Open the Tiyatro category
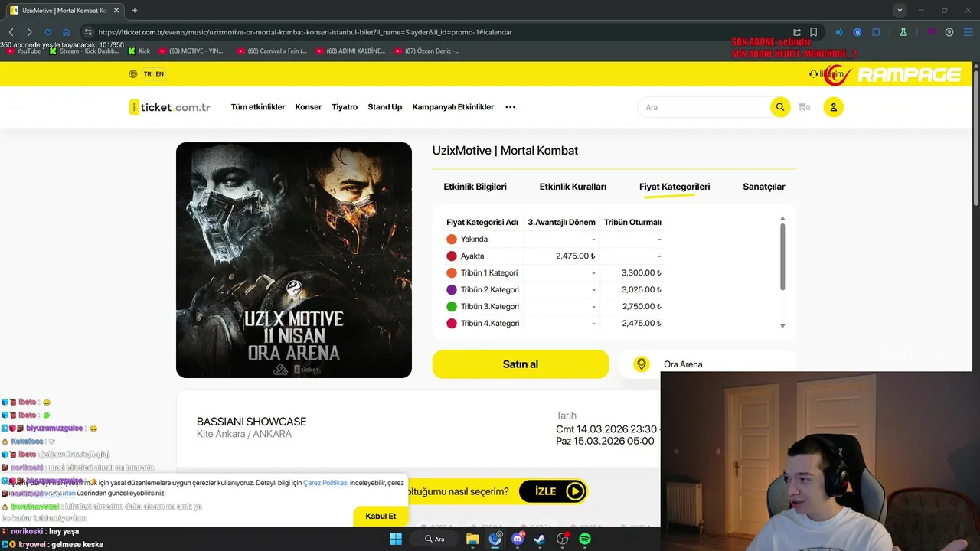Screen dimensions: 980x551 (345, 107)
